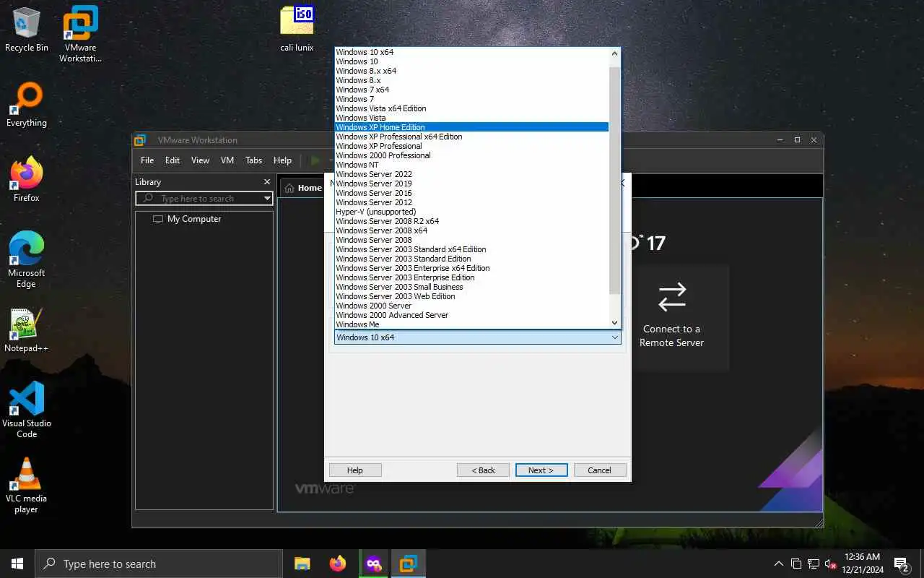Select Windows Server 2022
This screenshot has width=924, height=578.
click(x=472, y=174)
